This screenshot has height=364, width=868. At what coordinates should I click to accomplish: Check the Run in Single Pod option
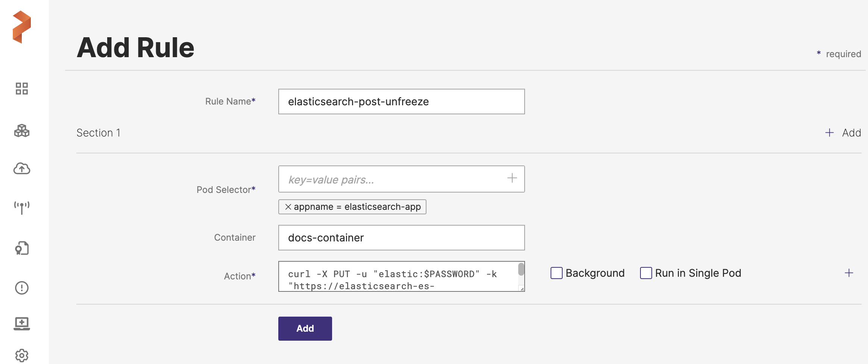[646, 273]
